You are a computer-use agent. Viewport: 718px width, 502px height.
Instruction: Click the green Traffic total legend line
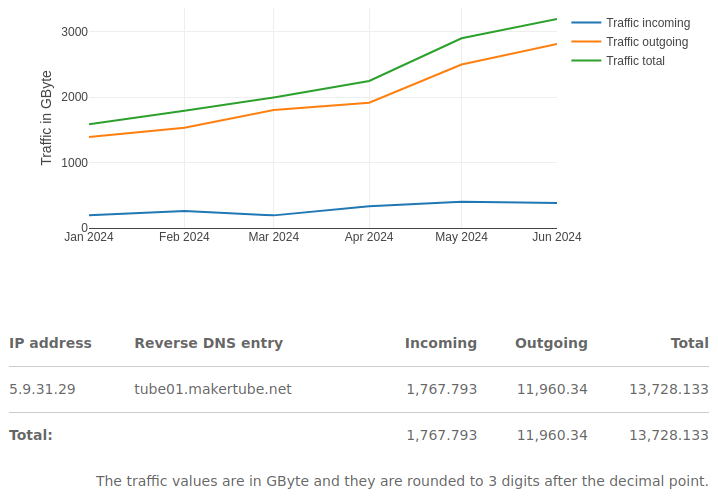click(x=586, y=60)
